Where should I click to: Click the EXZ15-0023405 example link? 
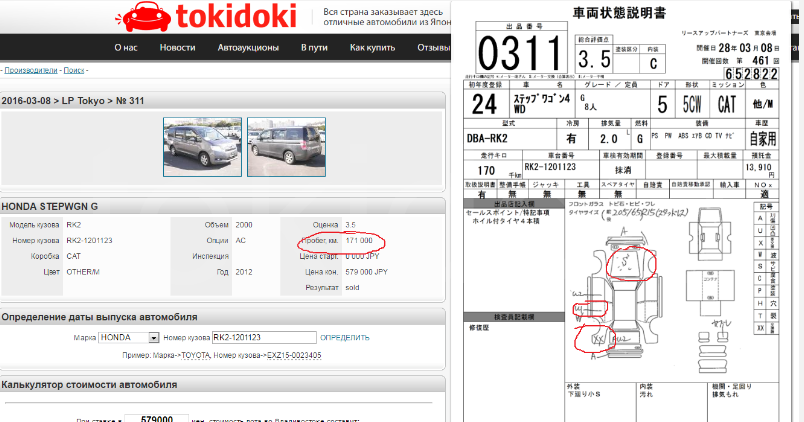(x=294, y=355)
